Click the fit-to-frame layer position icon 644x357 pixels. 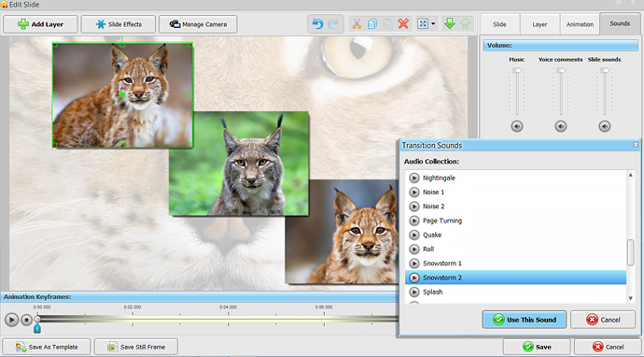click(x=423, y=24)
